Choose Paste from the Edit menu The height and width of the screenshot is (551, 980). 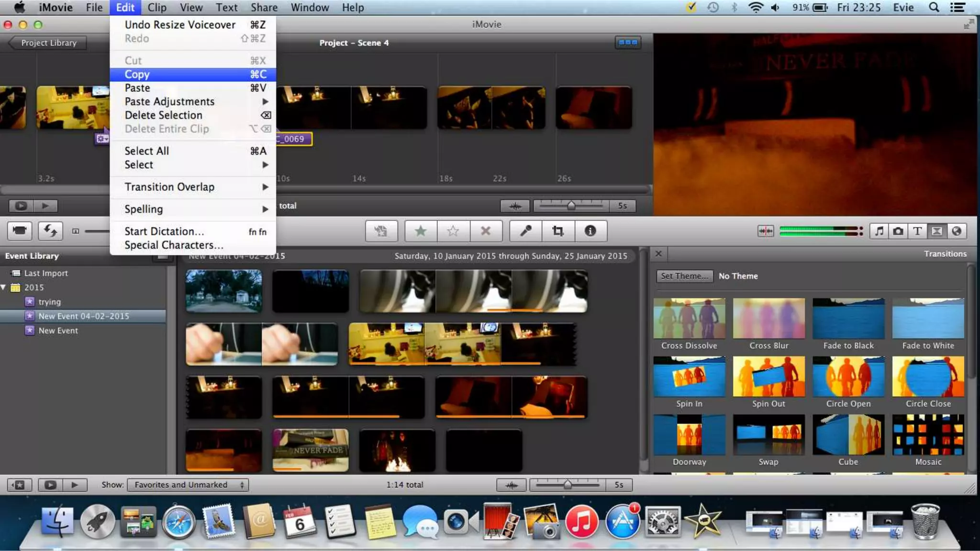coord(193,88)
